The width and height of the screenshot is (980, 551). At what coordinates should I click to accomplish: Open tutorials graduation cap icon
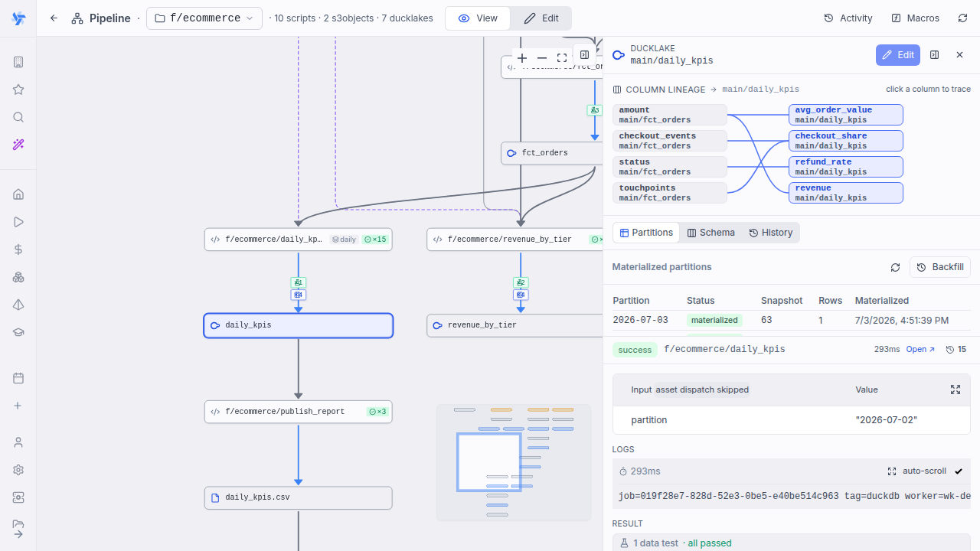[x=18, y=332]
